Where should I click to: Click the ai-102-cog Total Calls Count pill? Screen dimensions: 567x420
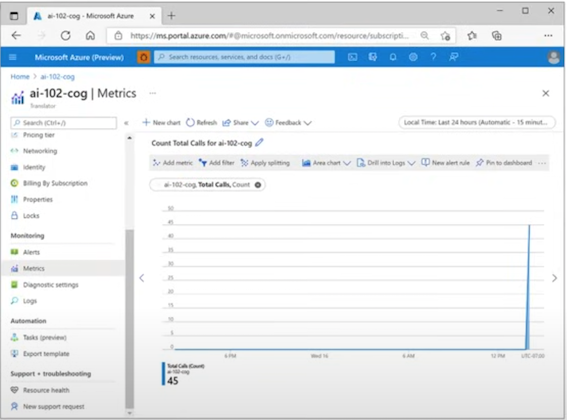point(207,185)
